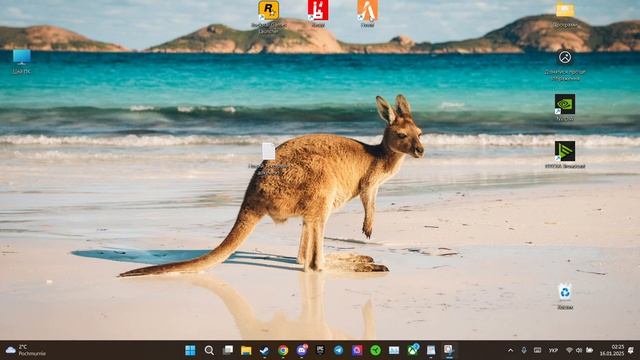This screenshot has width=640, height=360.
Task: Open Telegram from the taskbar
Action: [x=339, y=350]
